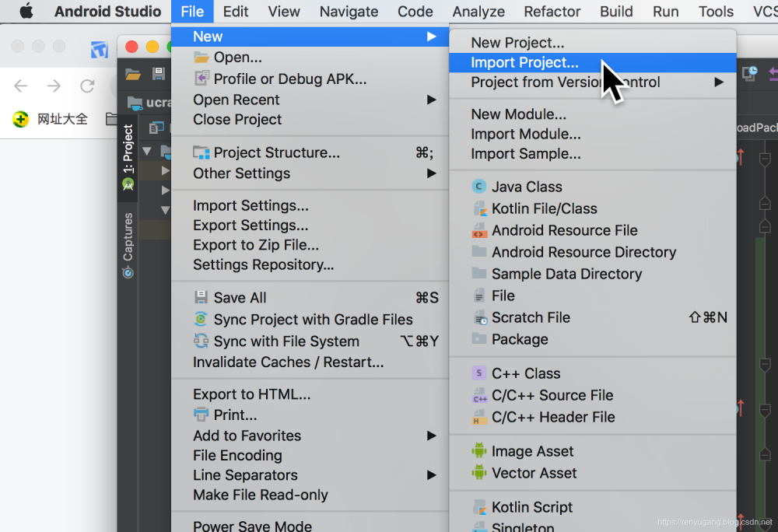Click the Image Asset android icon
Screen dimensions: 778x532
click(479, 451)
